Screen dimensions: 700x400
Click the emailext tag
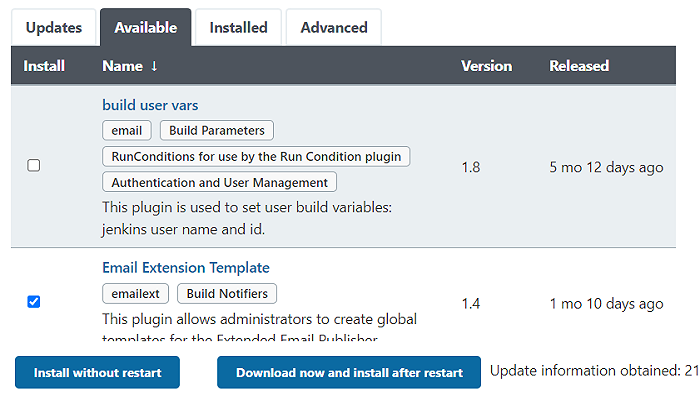[x=135, y=294]
